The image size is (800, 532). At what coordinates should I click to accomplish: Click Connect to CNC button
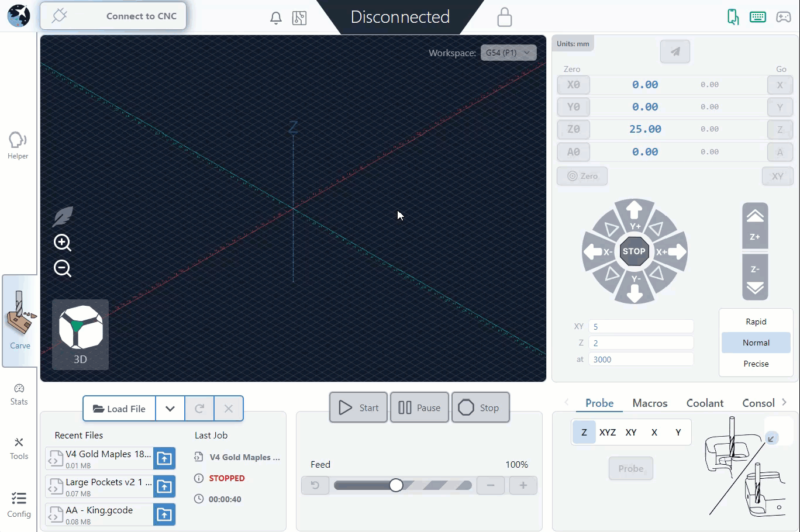tap(113, 16)
